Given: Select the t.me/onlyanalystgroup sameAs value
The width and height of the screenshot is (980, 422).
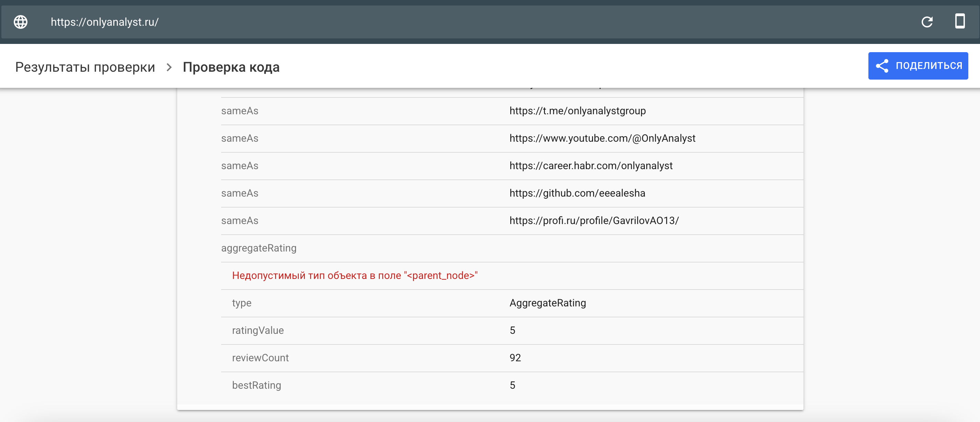Looking at the screenshot, I should [578, 110].
